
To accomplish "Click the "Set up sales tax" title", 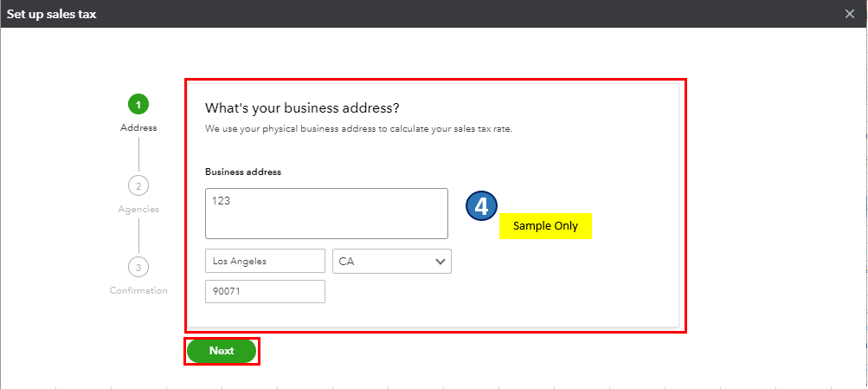I will coord(52,14).
